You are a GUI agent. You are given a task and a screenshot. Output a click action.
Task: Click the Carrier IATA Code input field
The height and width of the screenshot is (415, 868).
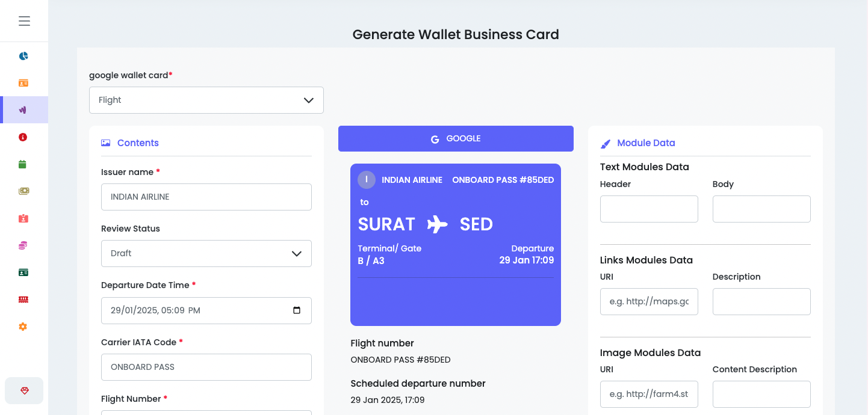pos(206,367)
